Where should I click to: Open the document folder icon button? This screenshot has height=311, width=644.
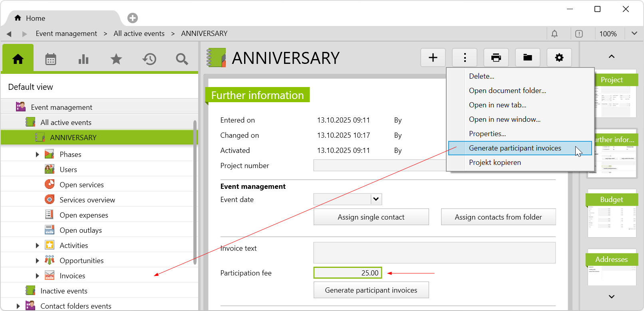point(527,58)
